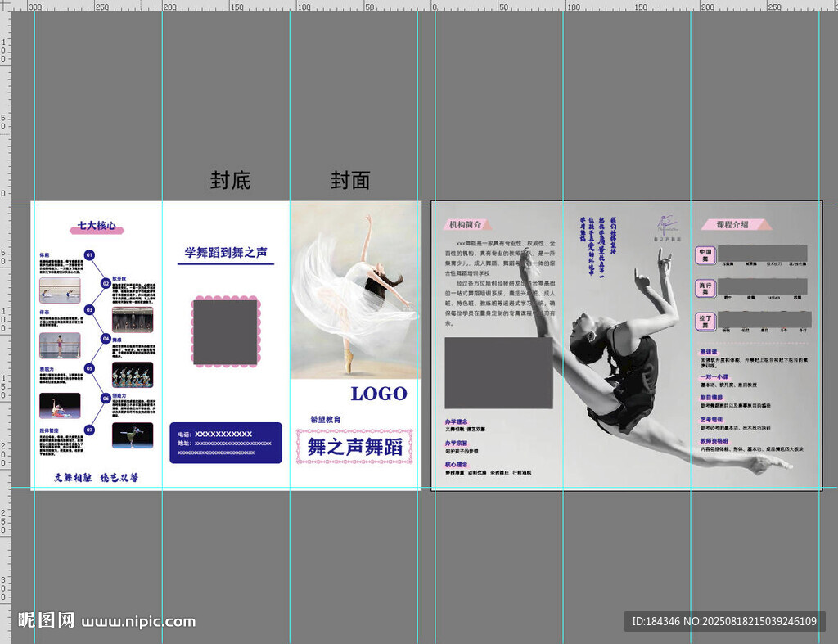This screenshot has height=644, width=838.
Task: Select the 舞之声舞蹈 title in the pink frame
Action: pos(355,446)
